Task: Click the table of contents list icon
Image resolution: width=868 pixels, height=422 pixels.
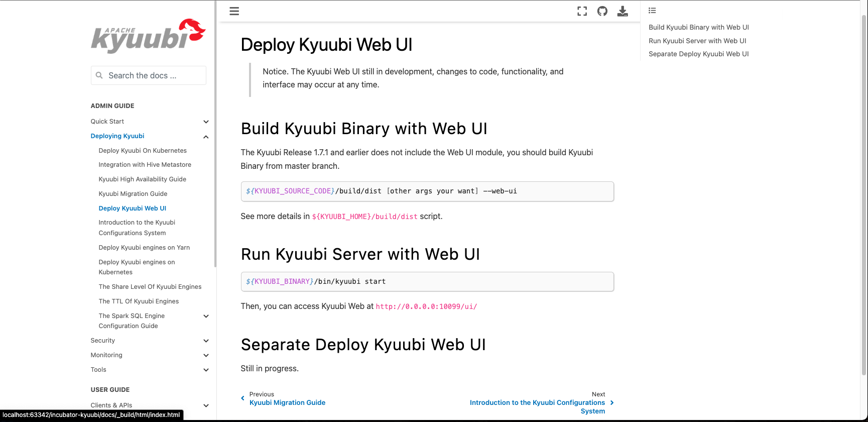Action: click(x=652, y=11)
